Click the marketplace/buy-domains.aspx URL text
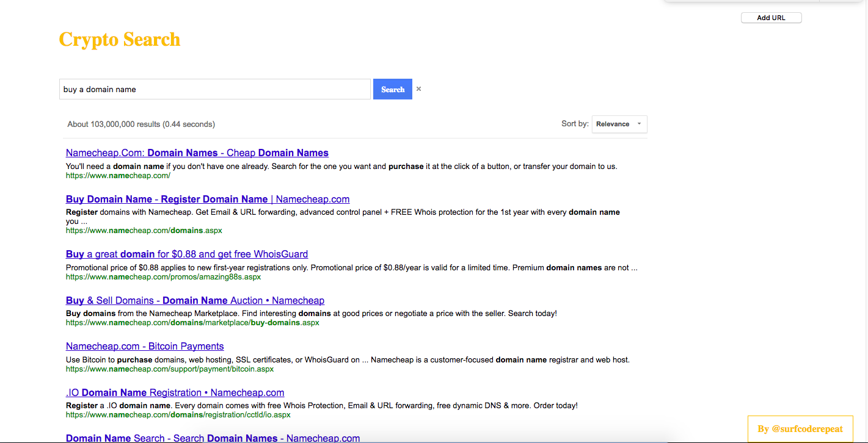Image resolution: width=868 pixels, height=443 pixels. point(192,323)
